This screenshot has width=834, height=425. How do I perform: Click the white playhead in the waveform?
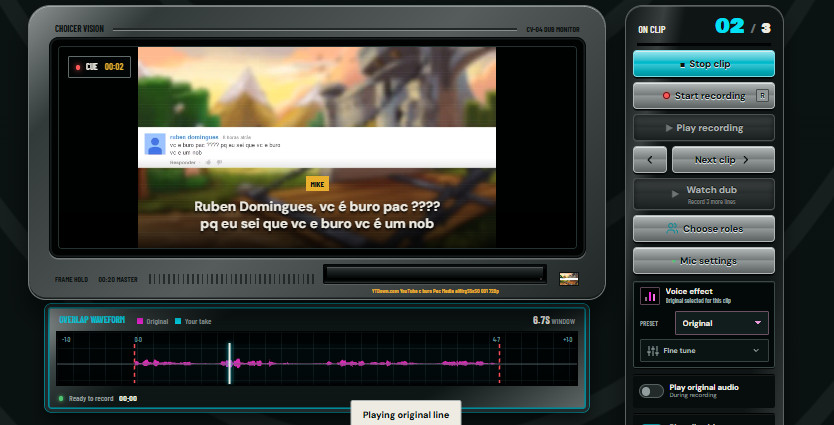(229, 363)
